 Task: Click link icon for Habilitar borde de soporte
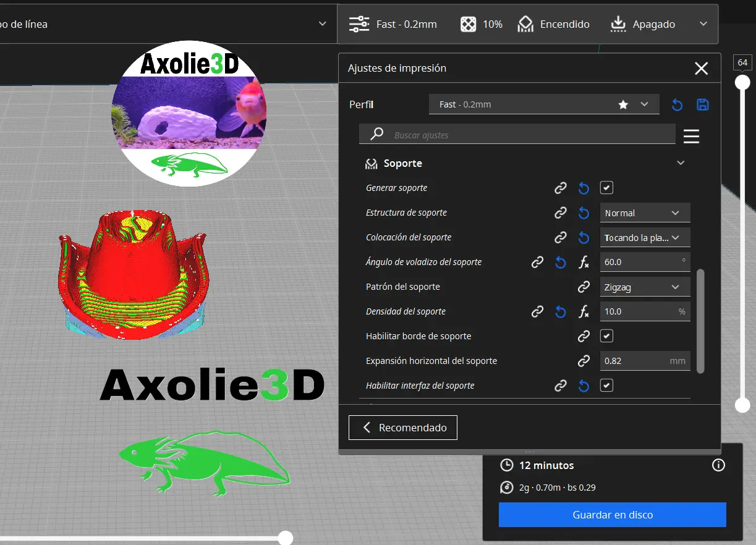(x=584, y=336)
